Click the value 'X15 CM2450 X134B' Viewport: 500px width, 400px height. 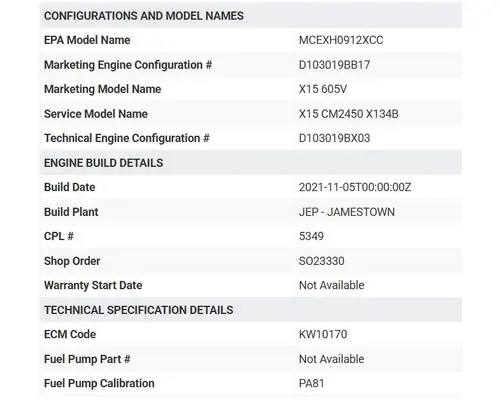pyautogui.click(x=349, y=114)
